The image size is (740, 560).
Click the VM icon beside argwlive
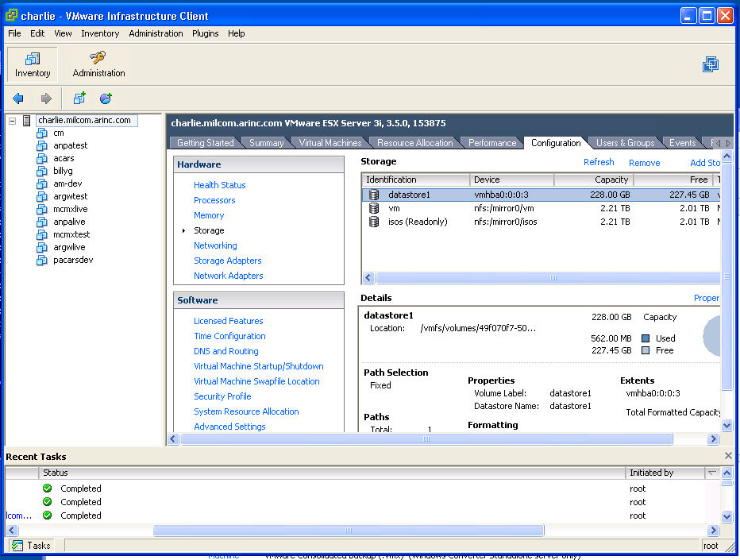point(42,247)
